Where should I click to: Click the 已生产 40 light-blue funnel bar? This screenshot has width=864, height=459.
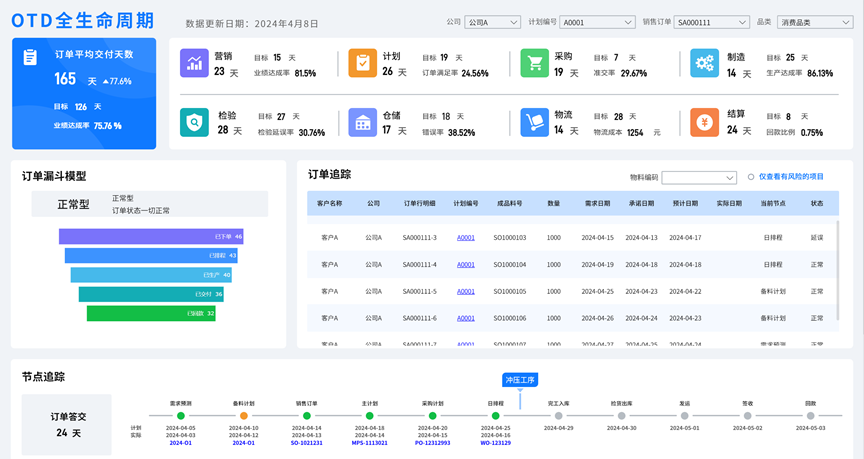[151, 275]
